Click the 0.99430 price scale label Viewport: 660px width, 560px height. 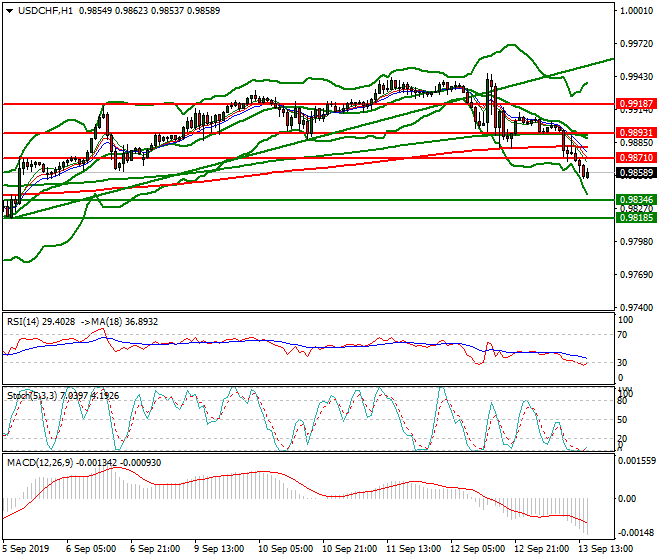point(636,77)
